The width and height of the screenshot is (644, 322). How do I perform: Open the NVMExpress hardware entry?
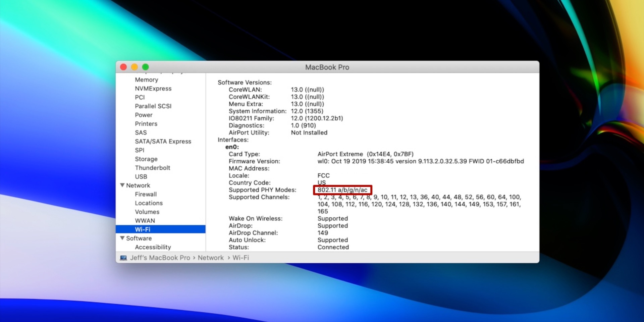click(153, 89)
